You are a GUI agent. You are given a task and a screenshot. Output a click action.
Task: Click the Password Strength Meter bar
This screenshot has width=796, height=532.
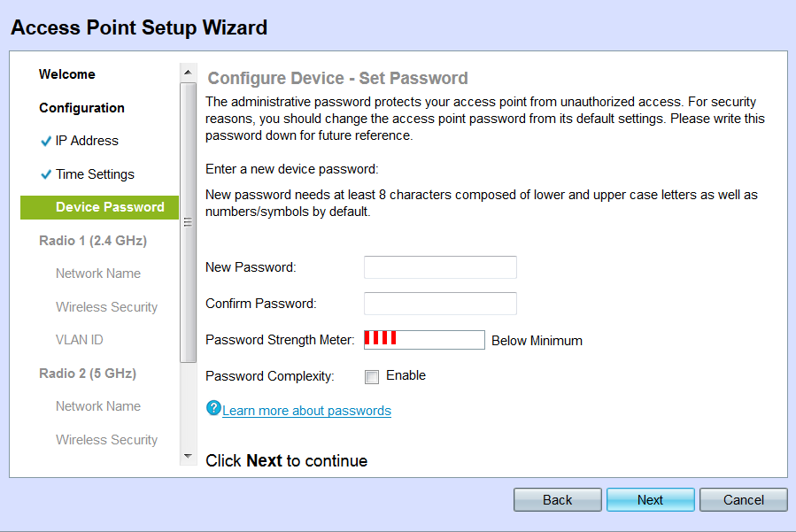(x=424, y=340)
